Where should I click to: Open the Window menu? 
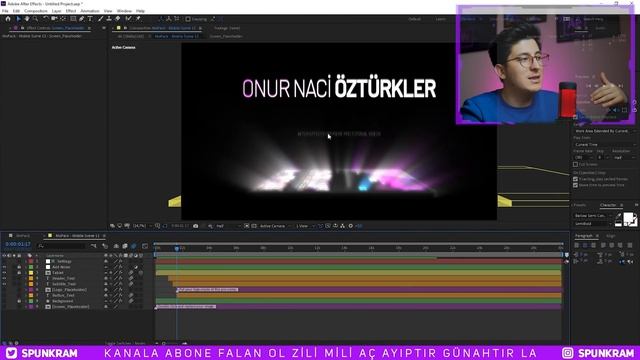click(x=124, y=11)
